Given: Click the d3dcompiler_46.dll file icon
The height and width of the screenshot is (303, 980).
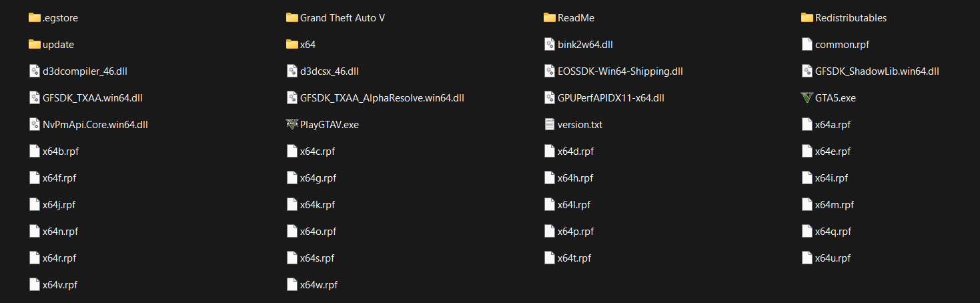Looking at the screenshot, I should pyautogui.click(x=35, y=71).
